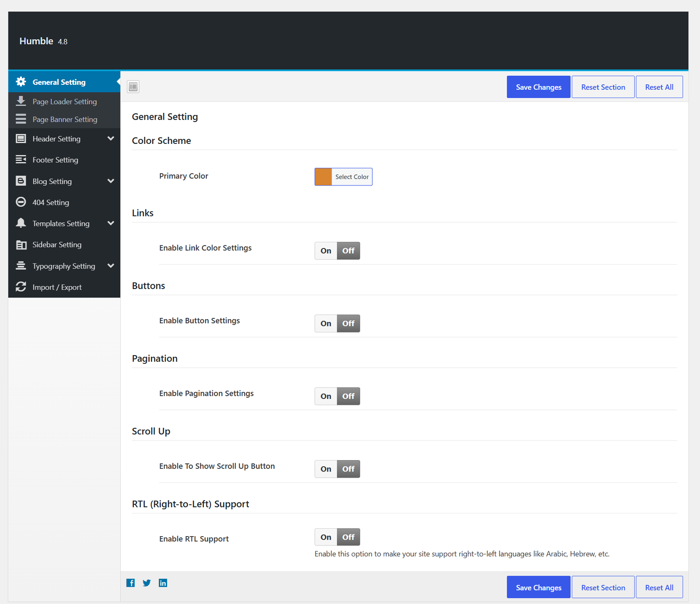Click the Blog Setting blogger icon
The width and height of the screenshot is (700, 604).
click(x=21, y=181)
